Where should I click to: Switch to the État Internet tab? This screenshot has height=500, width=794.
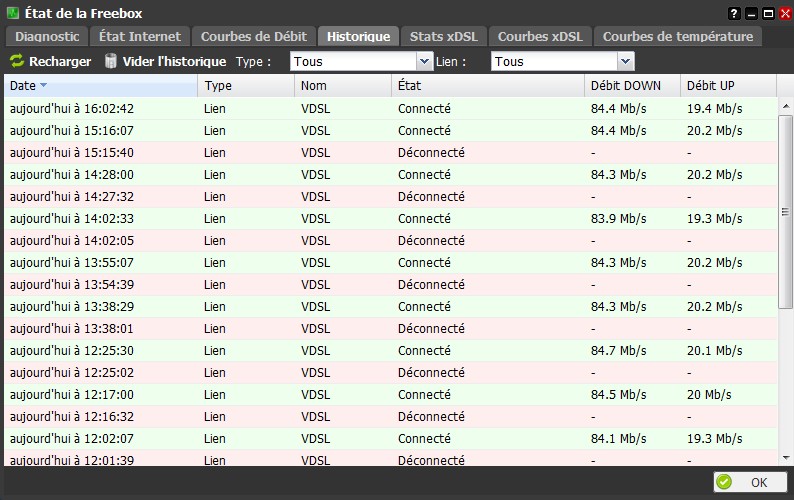pos(140,36)
